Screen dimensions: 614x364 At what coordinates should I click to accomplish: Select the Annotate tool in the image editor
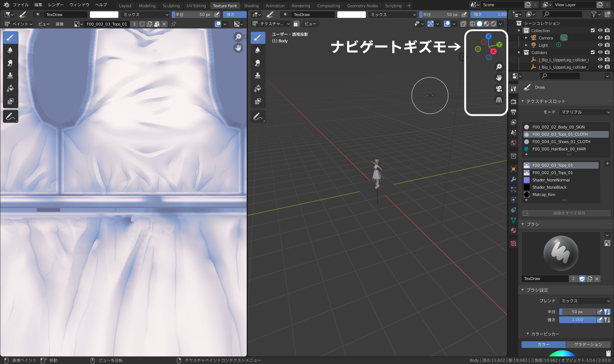pos(10,116)
